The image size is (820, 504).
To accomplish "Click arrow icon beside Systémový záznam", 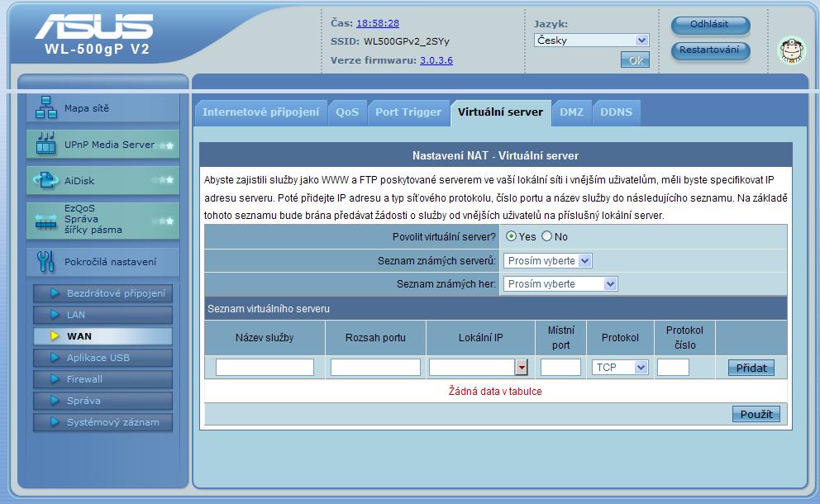I will (55, 422).
